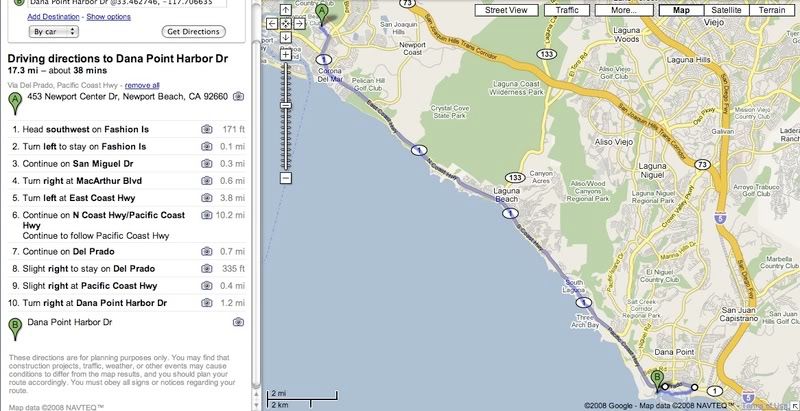800x411 pixels.
Task: Click Dana Point label on the map
Action: 674,352
